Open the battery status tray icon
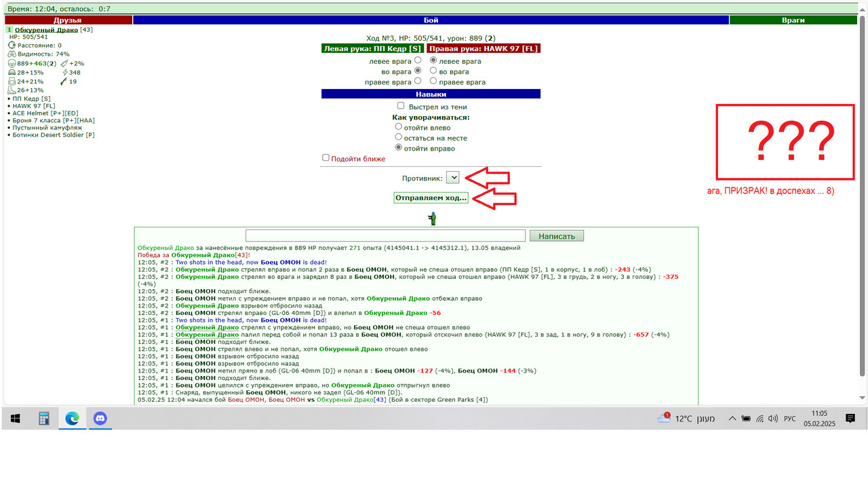This screenshot has height=488, width=868. pos(746,419)
